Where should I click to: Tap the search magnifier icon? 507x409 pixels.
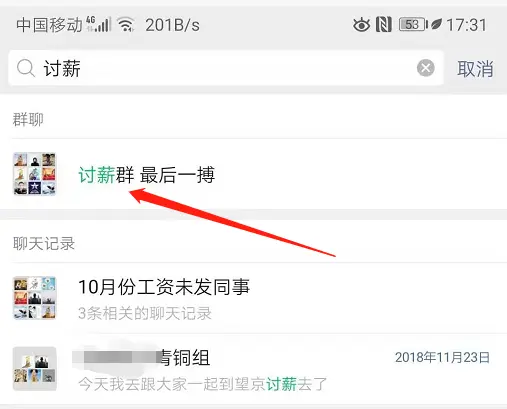(26, 68)
